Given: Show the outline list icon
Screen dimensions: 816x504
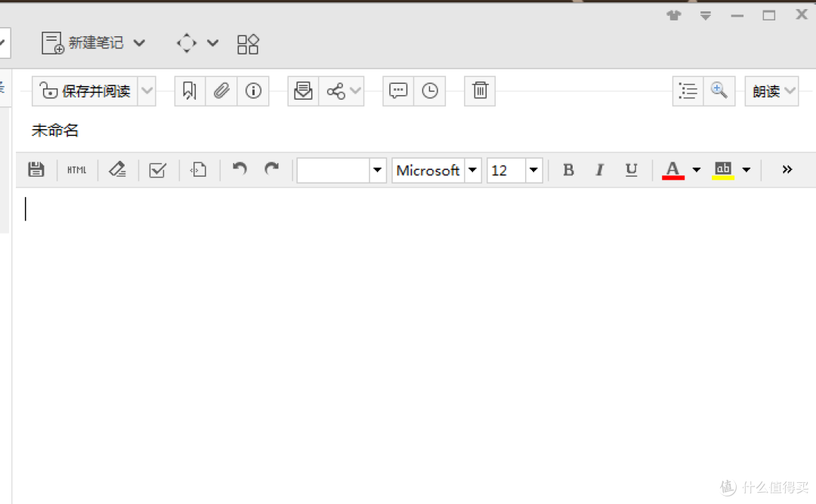Looking at the screenshot, I should tap(688, 91).
